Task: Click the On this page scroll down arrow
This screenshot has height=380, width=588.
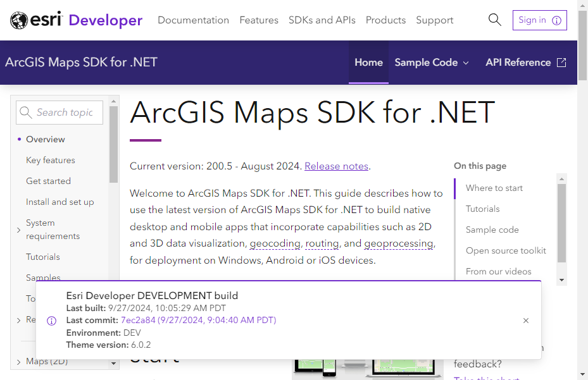Action: click(561, 280)
